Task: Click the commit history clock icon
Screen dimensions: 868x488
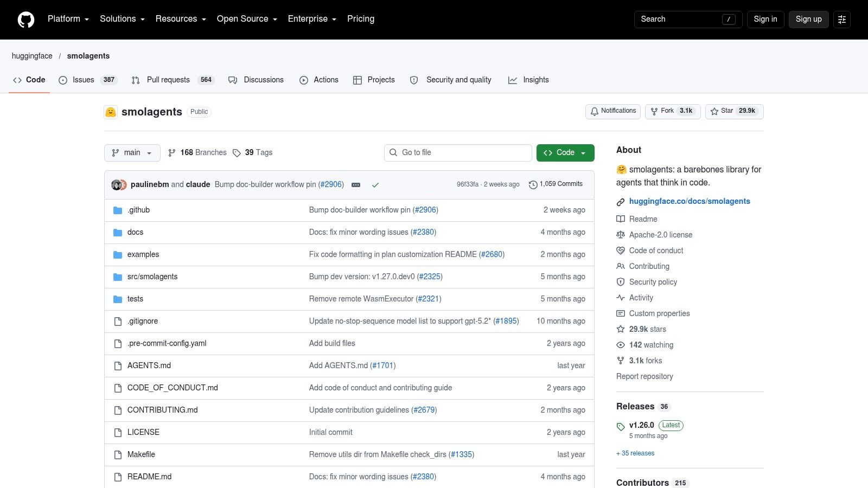Action: point(533,185)
